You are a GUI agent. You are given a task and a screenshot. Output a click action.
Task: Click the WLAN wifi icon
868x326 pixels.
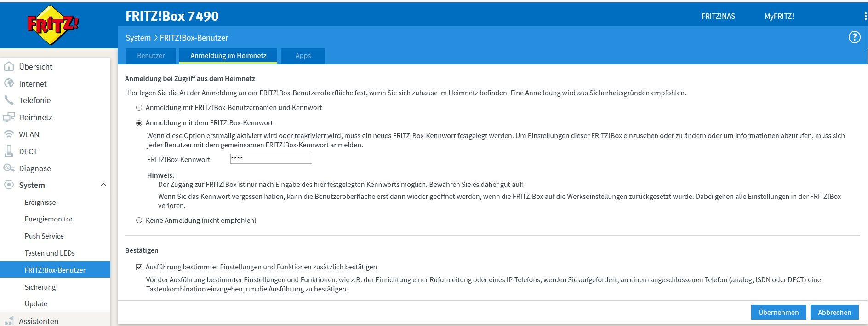point(9,134)
